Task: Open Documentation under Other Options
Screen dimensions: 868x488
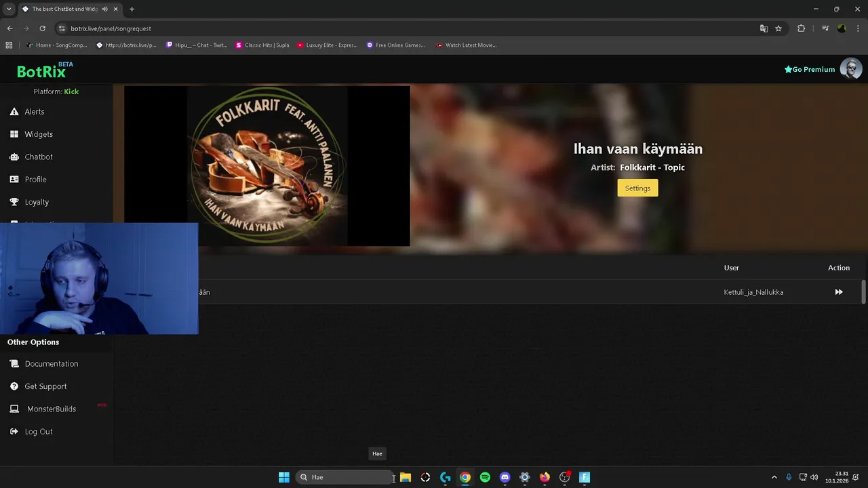Action: pos(51,364)
